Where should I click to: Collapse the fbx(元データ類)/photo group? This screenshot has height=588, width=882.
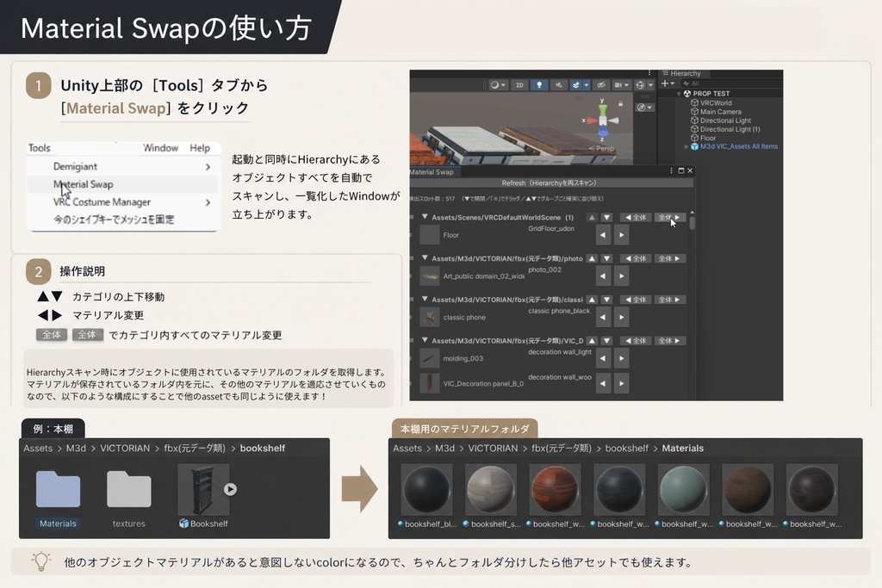[425, 258]
